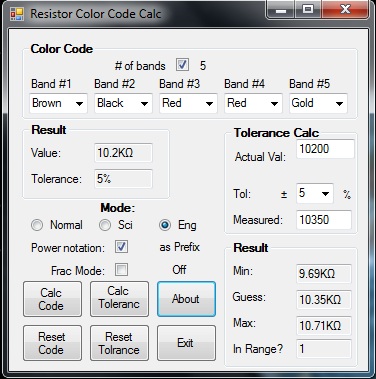Click the 'Color Code' group title
The height and width of the screenshot is (379, 376).
62,49
